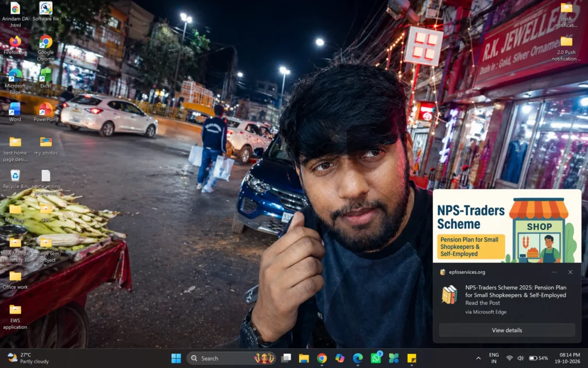This screenshot has height=368, width=588.
Task: Click the volume speaker tray icon
Action: (520, 358)
